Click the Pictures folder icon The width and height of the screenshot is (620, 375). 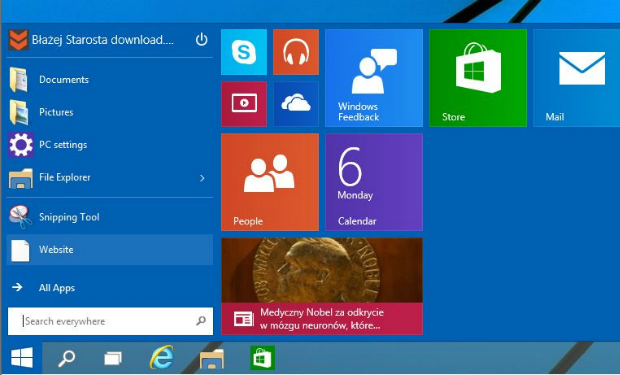pos(19,112)
